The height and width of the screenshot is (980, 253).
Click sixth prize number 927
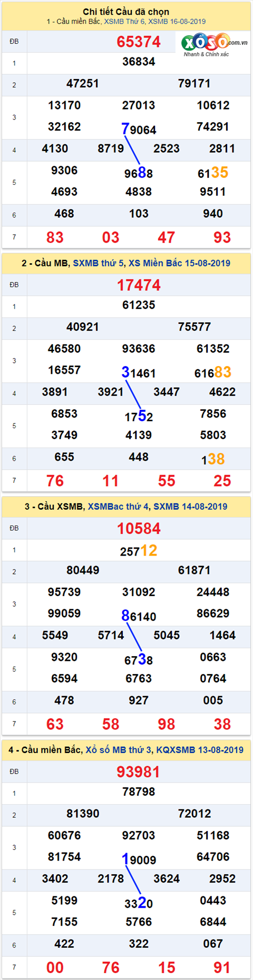[139, 700]
